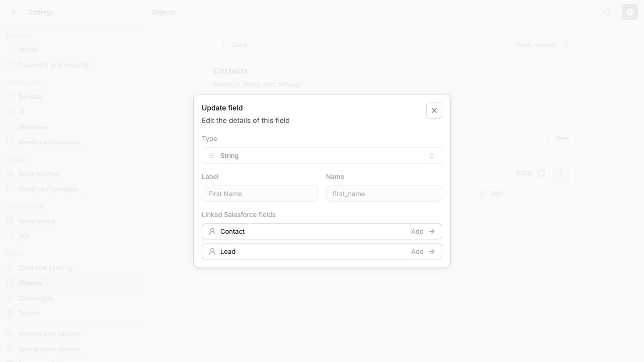
Task: Click the lock icon for Password and security
Action: [x=10, y=65]
